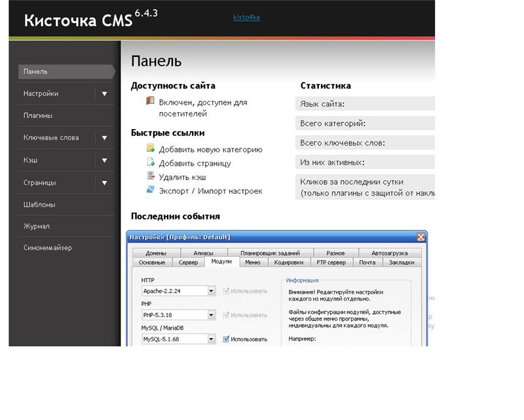The height and width of the screenshot is (420, 524).
Task: Click the delete cache icon
Action: coord(151,176)
